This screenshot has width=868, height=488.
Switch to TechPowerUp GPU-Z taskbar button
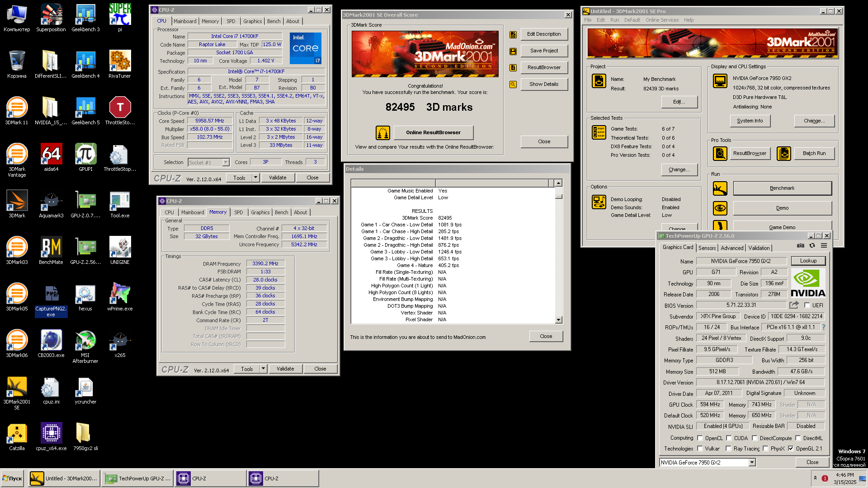click(137, 479)
